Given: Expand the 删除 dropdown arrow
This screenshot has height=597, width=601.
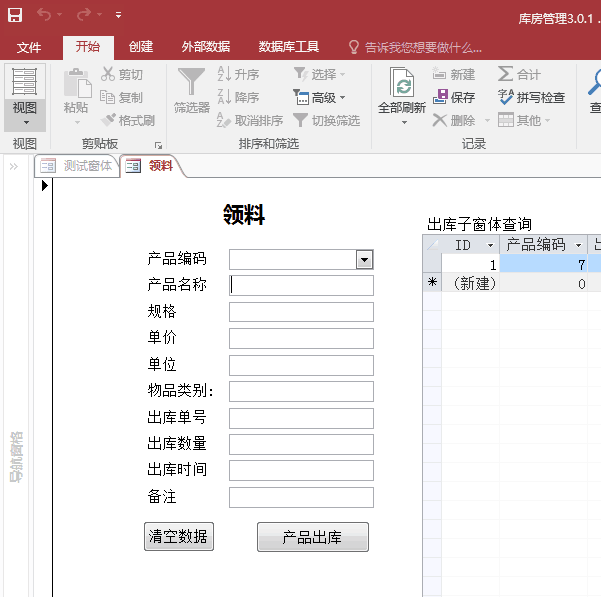Looking at the screenshot, I should 487,120.
